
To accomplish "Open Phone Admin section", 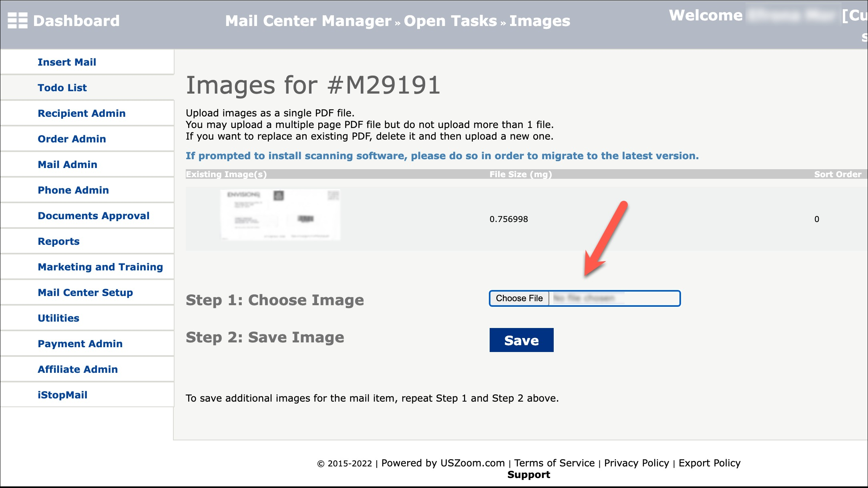I will pyautogui.click(x=73, y=190).
